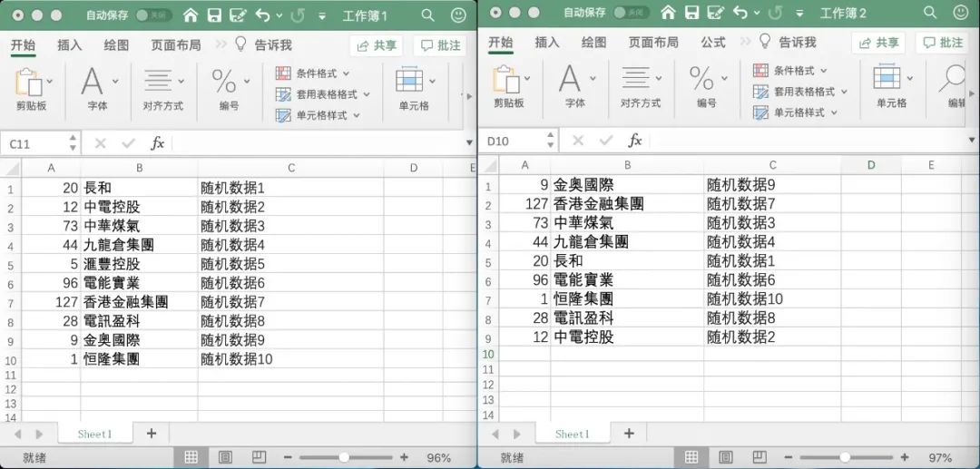
Task: Click the smiley feedback icon in 工作簿1
Action: click(x=459, y=15)
